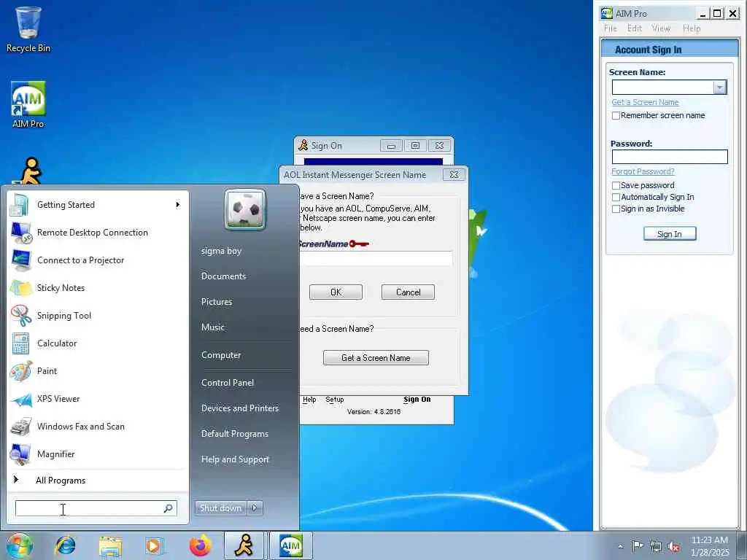Enable Remember screen name checkbox

pyautogui.click(x=616, y=115)
